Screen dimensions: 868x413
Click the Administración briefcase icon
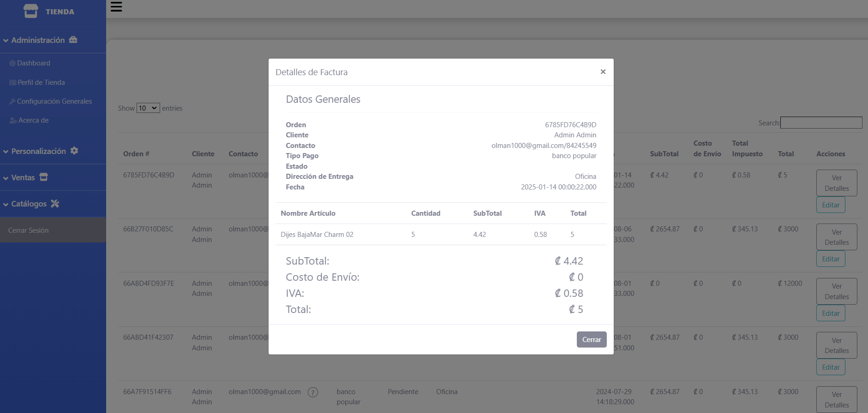pyautogui.click(x=73, y=40)
